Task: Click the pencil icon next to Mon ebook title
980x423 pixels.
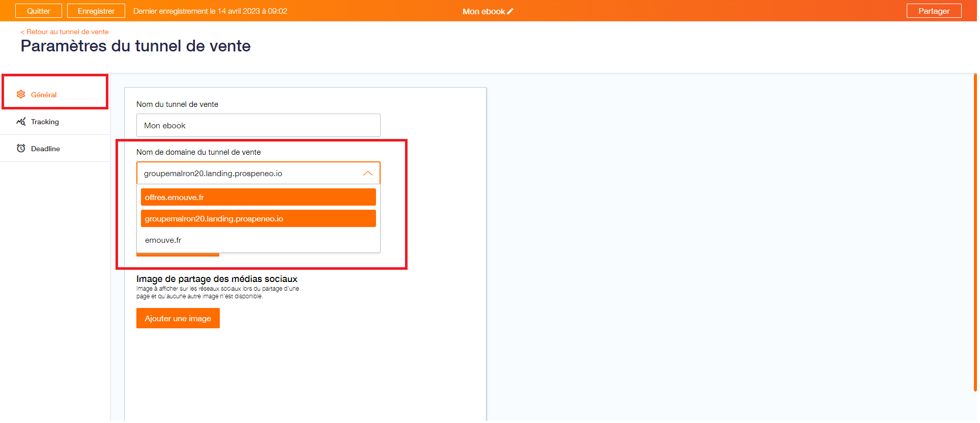Action: [x=510, y=11]
